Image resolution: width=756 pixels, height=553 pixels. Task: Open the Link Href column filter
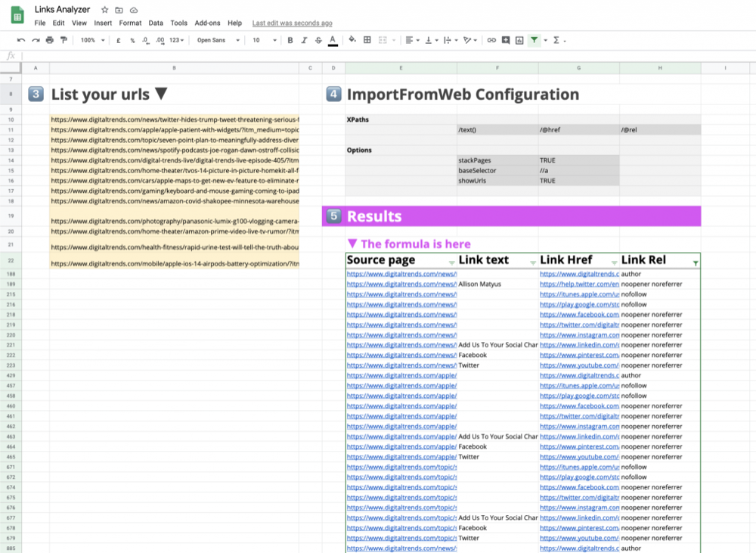(614, 263)
